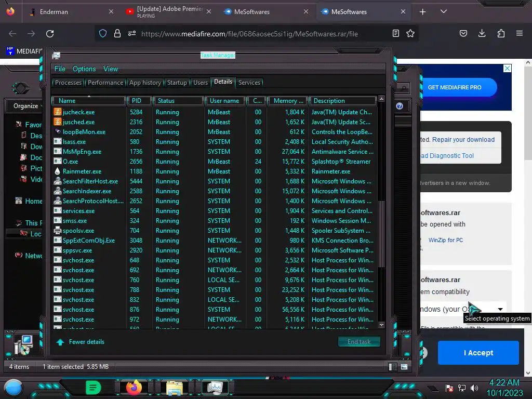Image resolution: width=532 pixels, height=399 pixels.
Task: Sort processes by Name column
Action: point(89,101)
